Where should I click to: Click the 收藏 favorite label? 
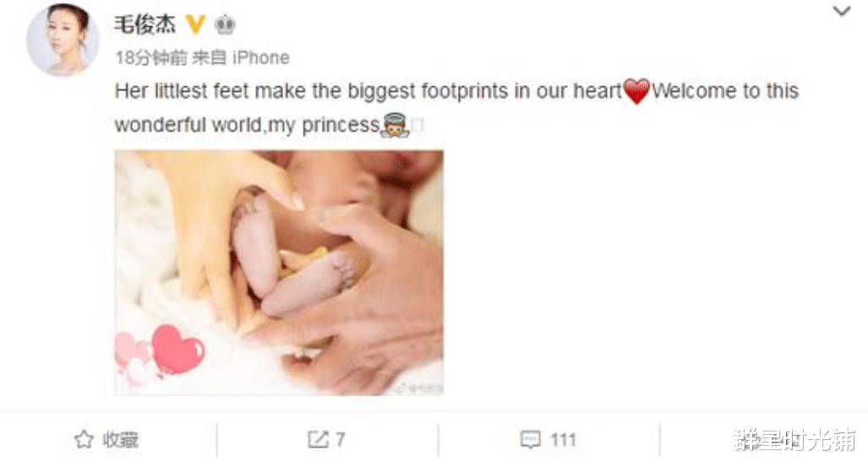pyautogui.click(x=120, y=440)
